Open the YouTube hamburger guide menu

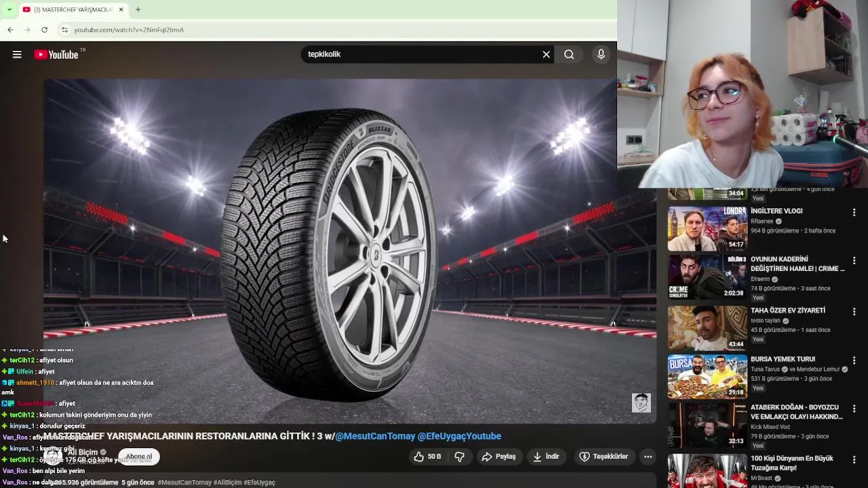tap(17, 55)
